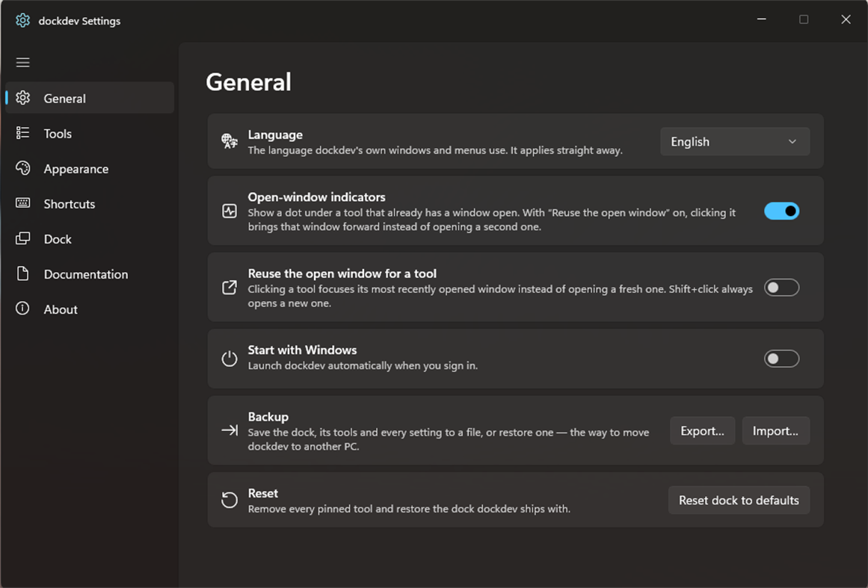868x588 pixels.
Task: Click 'Launch dockdev automatically when you sign in.'
Action: tap(363, 365)
